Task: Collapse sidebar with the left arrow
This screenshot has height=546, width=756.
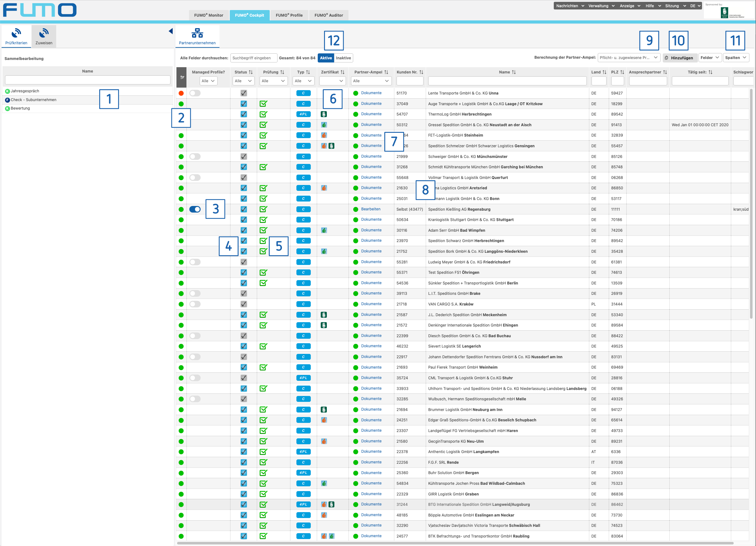Action: click(x=171, y=31)
